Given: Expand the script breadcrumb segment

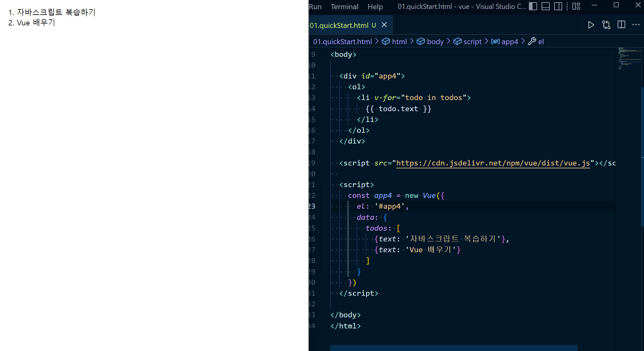Looking at the screenshot, I should click(472, 42).
